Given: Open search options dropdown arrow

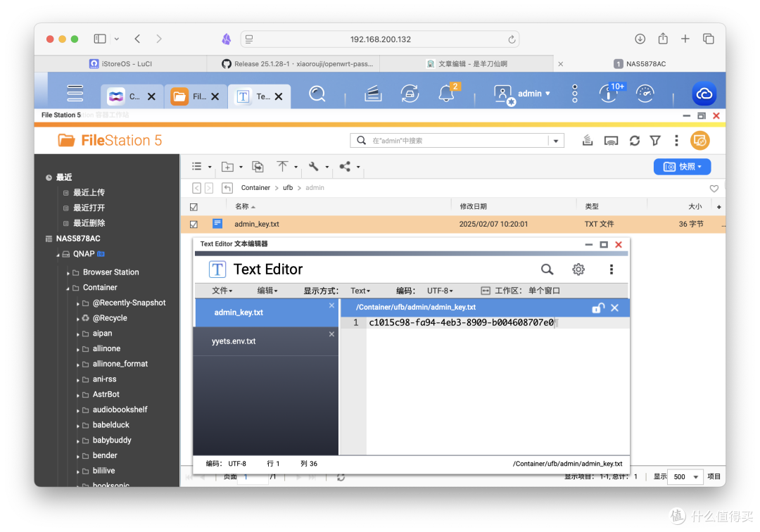Looking at the screenshot, I should 556,141.
